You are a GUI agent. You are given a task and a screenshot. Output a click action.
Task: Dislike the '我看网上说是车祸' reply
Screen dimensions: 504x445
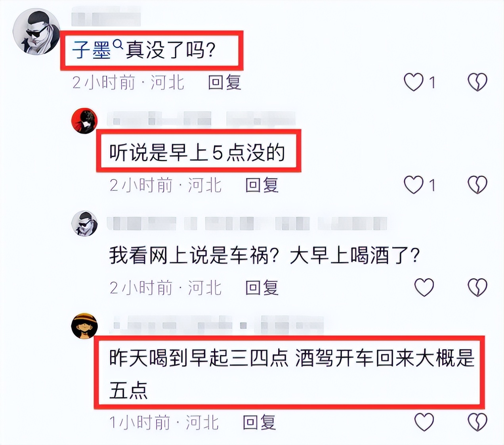coord(477,287)
